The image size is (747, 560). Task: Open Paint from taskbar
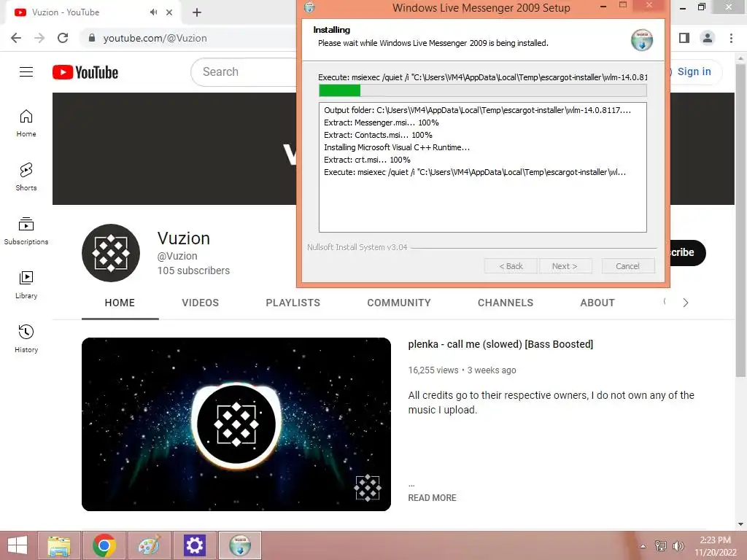149,545
